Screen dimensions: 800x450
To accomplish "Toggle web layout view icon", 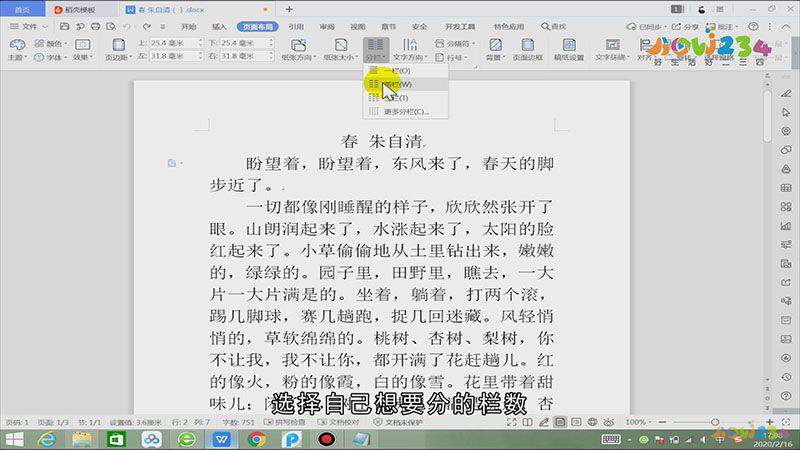I will (592, 422).
